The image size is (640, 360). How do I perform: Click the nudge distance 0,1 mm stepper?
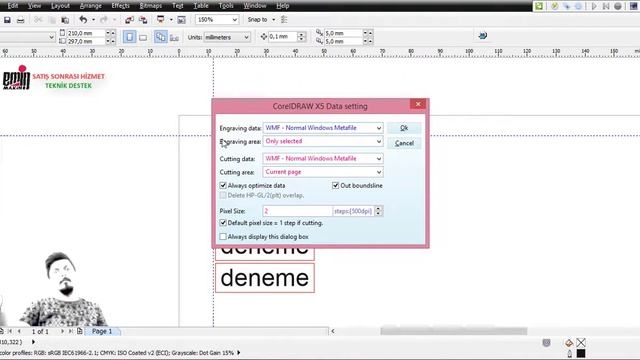[301, 37]
